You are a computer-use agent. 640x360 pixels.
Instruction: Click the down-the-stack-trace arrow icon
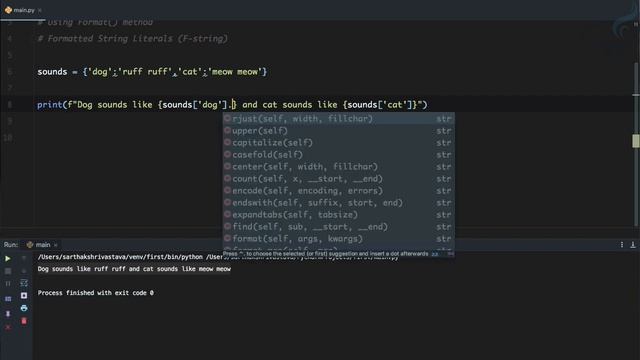[x=24, y=271]
